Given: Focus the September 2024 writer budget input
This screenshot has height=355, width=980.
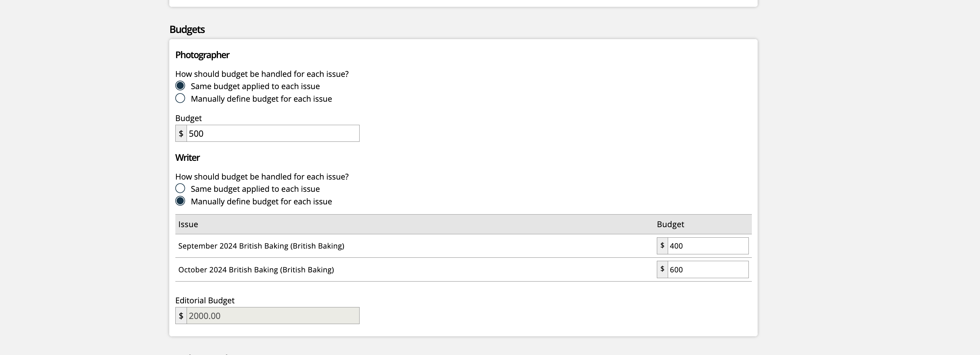Looking at the screenshot, I should pyautogui.click(x=708, y=246).
